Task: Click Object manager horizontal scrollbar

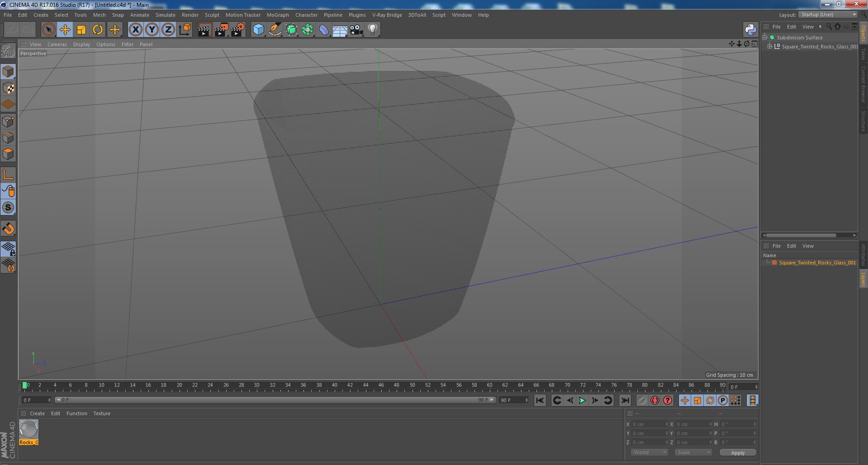Action: 801,235
